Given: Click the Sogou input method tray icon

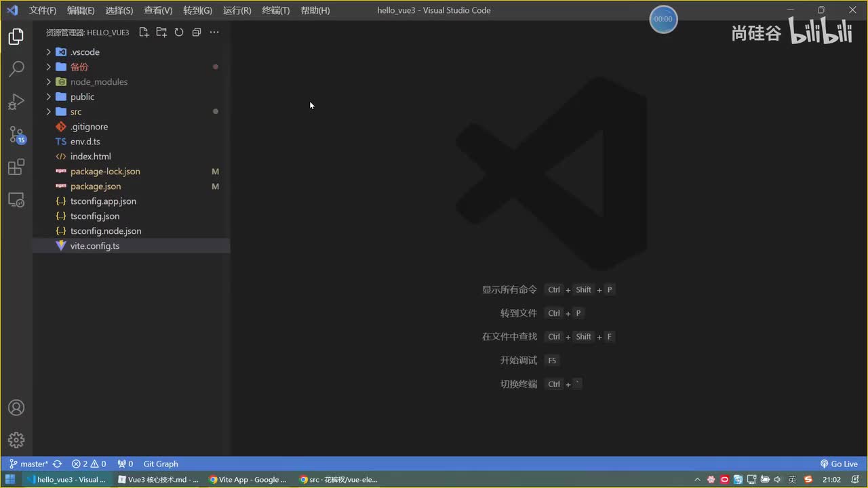Looking at the screenshot, I should click(x=808, y=480).
